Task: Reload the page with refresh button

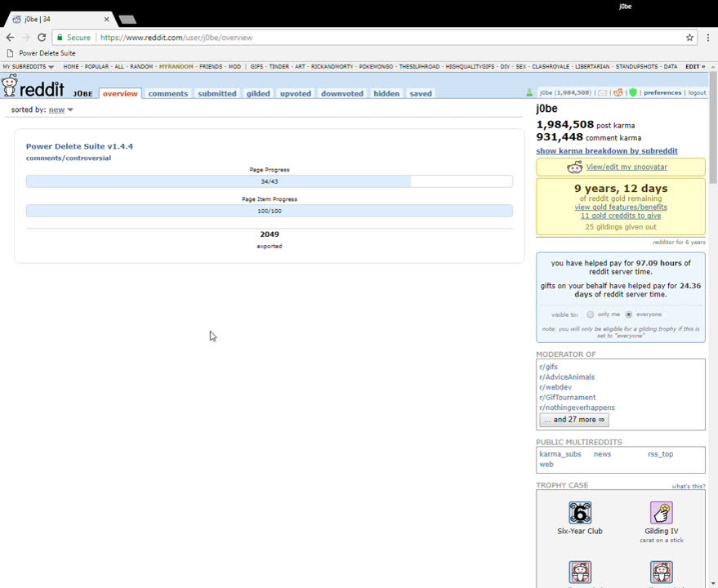Action: click(42, 38)
